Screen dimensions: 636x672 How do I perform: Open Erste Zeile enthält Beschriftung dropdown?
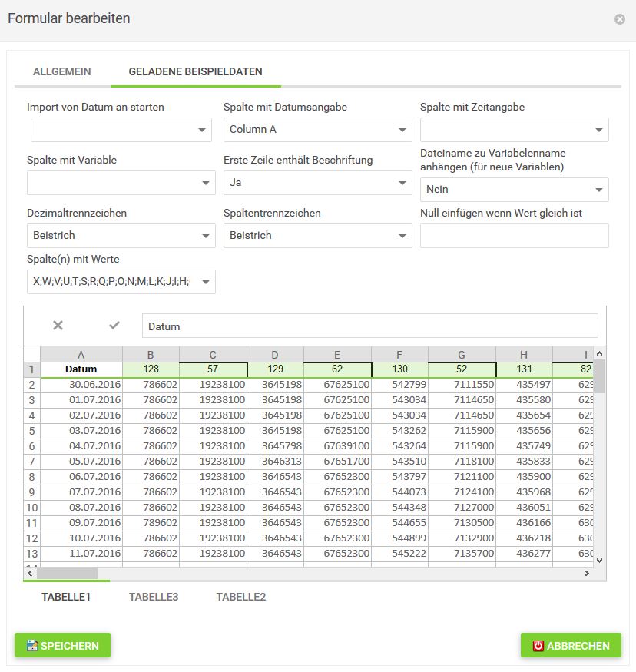[317, 183]
